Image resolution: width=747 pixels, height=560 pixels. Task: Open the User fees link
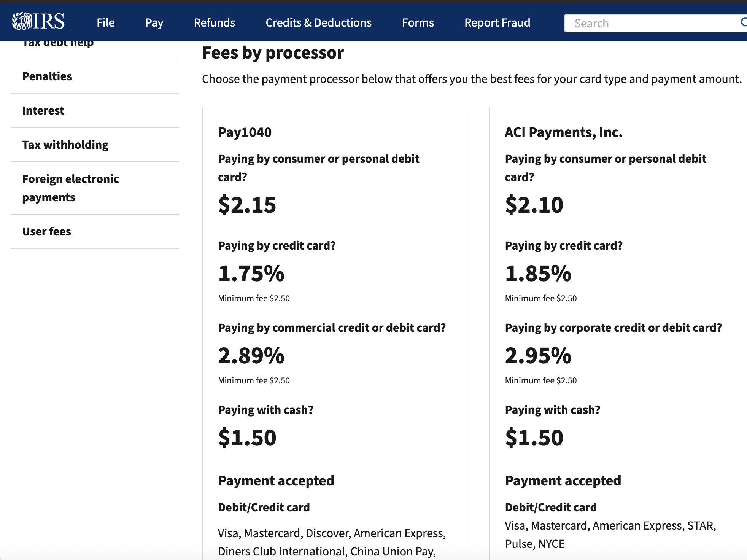click(x=46, y=231)
